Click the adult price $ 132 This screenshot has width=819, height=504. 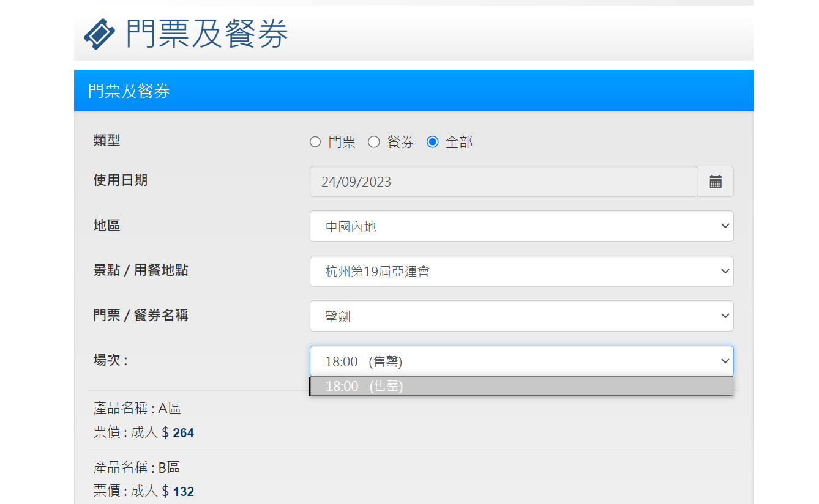[x=178, y=492]
